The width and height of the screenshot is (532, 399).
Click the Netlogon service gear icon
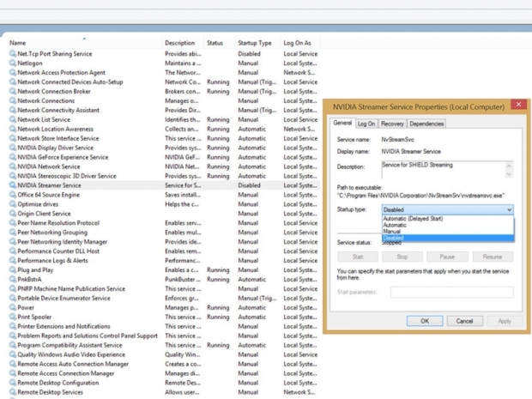[12, 63]
